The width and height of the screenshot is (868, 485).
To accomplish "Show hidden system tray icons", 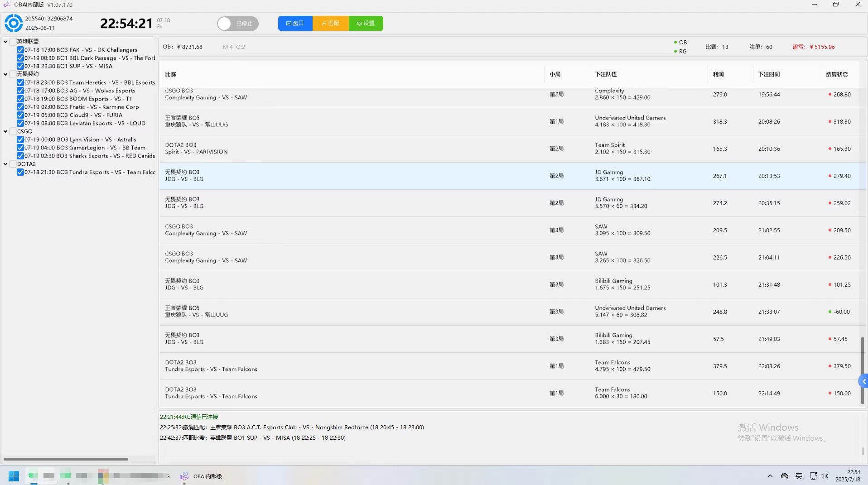I will [770, 476].
